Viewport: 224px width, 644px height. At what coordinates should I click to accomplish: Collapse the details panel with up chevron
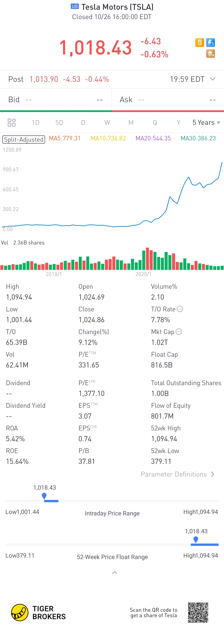115,573
